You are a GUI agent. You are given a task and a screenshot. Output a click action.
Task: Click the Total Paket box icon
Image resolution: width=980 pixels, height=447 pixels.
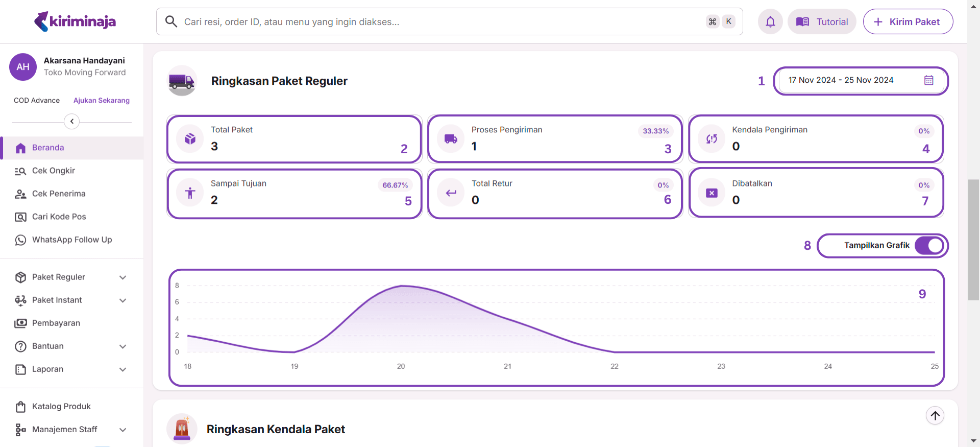click(x=190, y=138)
